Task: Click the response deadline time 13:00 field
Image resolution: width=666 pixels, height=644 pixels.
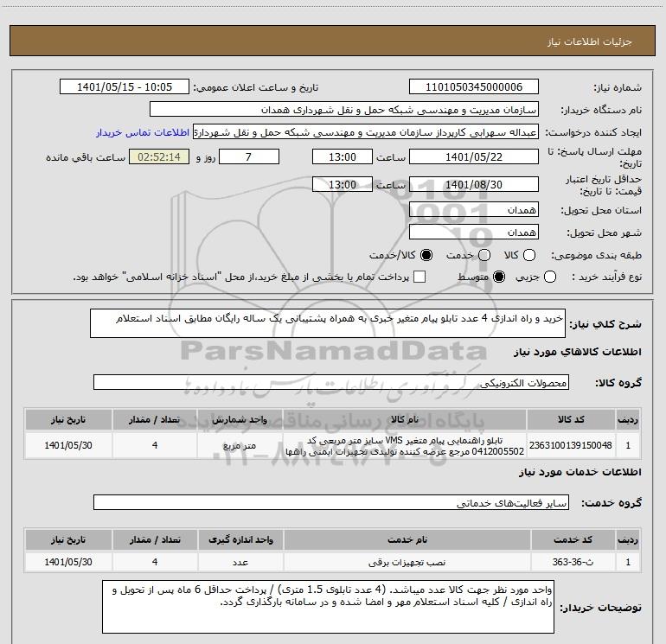Action: pyautogui.click(x=343, y=156)
